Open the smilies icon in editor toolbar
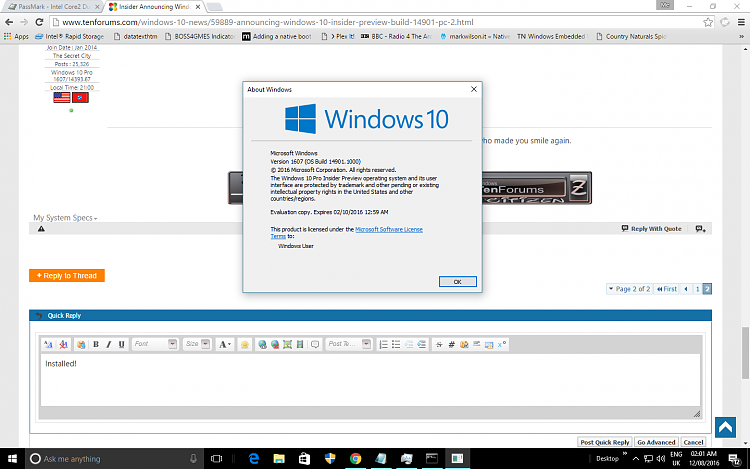This screenshot has width=750, height=469. 244,344
